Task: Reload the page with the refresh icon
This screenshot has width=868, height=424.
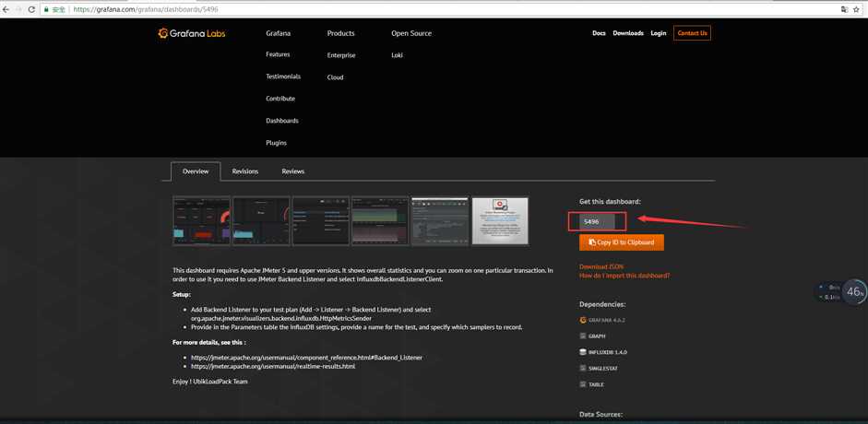Action: point(31,9)
